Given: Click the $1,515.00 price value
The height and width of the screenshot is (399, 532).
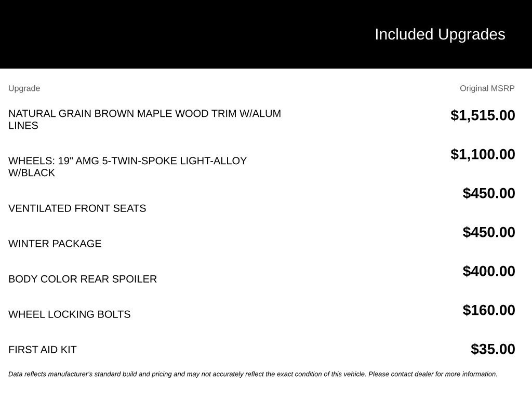Looking at the screenshot, I should point(483,115).
